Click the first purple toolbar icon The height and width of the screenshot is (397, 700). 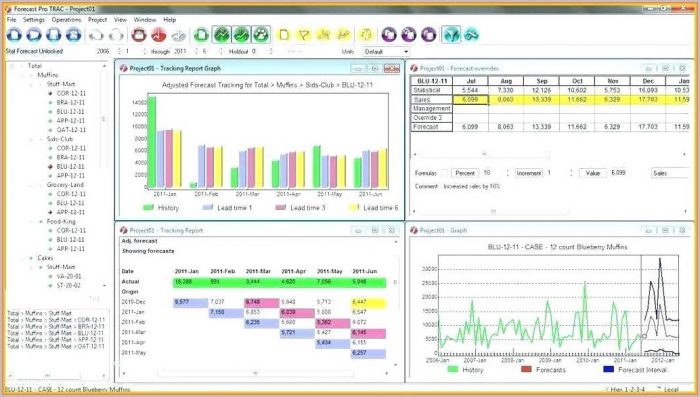point(389,34)
